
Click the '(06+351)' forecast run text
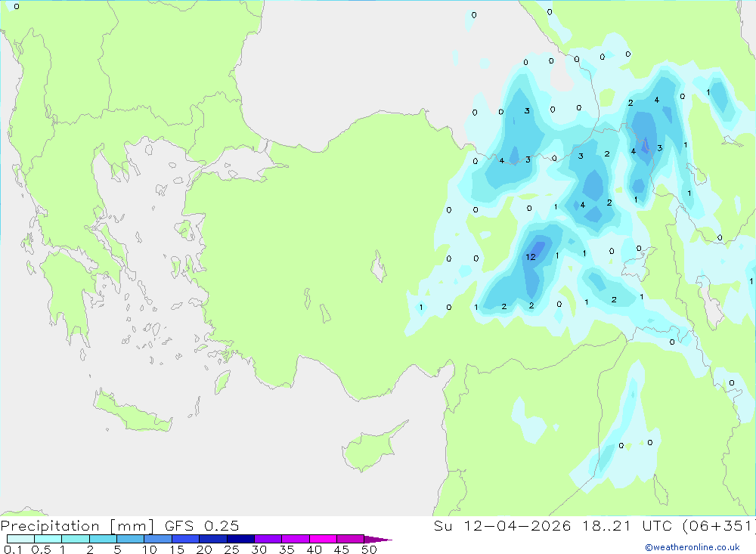click(x=718, y=526)
